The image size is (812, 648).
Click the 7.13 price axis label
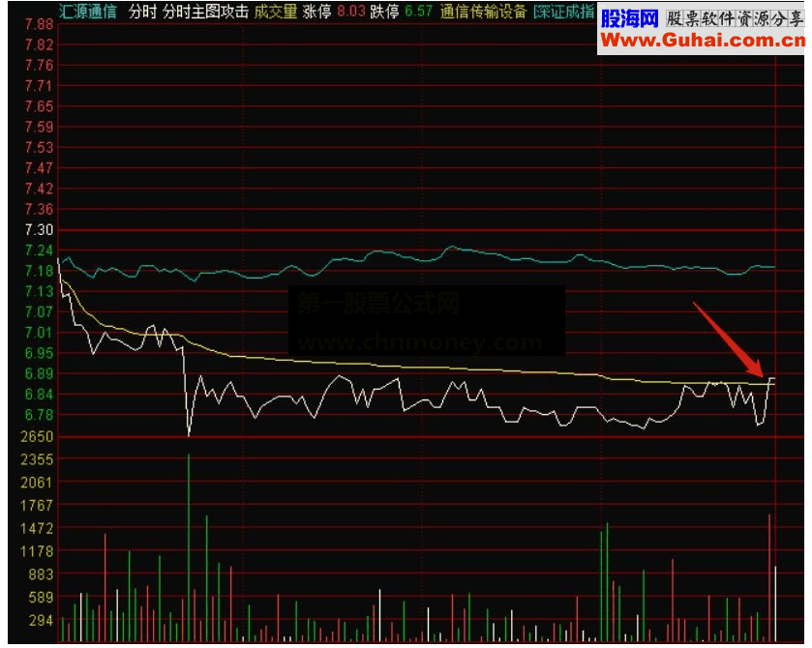tap(39, 291)
